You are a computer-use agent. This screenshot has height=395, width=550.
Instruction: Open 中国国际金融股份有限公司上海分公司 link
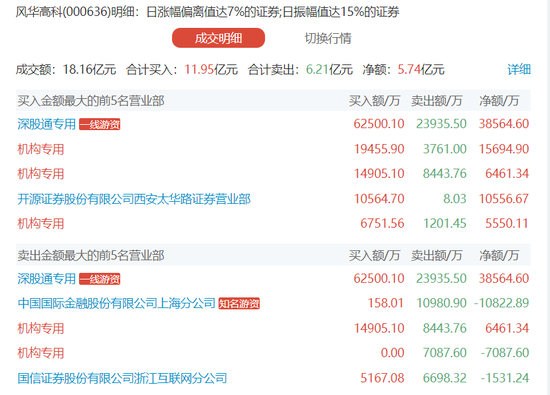click(116, 303)
